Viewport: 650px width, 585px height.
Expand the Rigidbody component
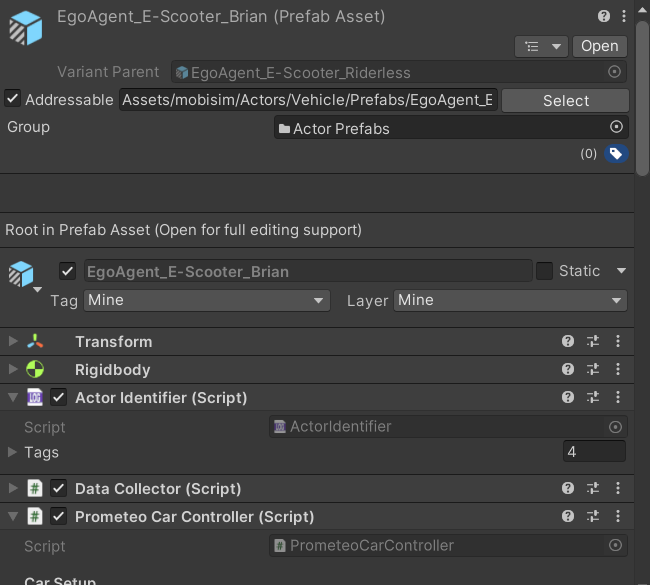click(x=13, y=369)
